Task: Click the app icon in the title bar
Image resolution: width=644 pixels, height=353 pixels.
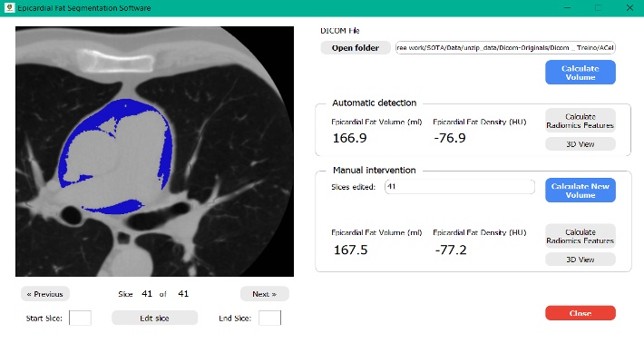Action: tap(9, 7)
